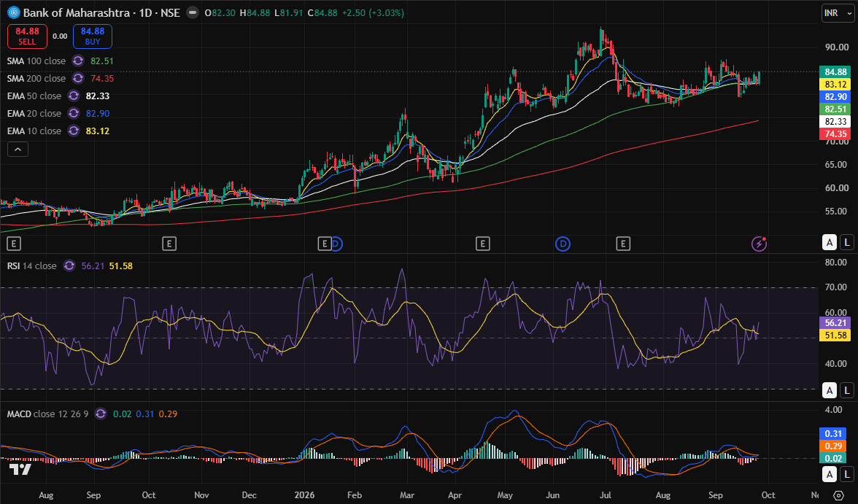
Task: Toggle auto scale A in the MACD pane
Action: point(830,474)
